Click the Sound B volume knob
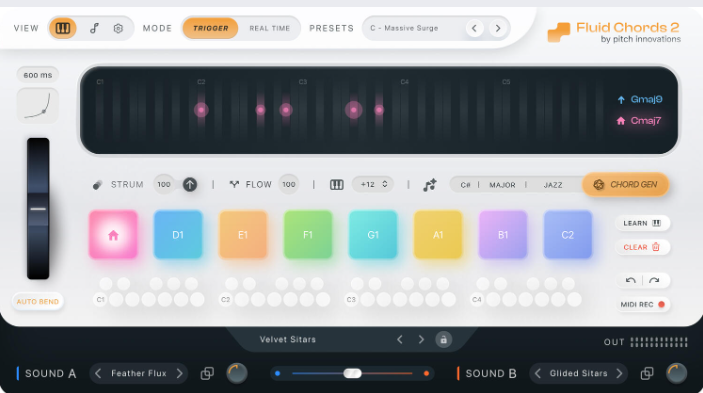Screen dimensions: 703x393 (676, 373)
